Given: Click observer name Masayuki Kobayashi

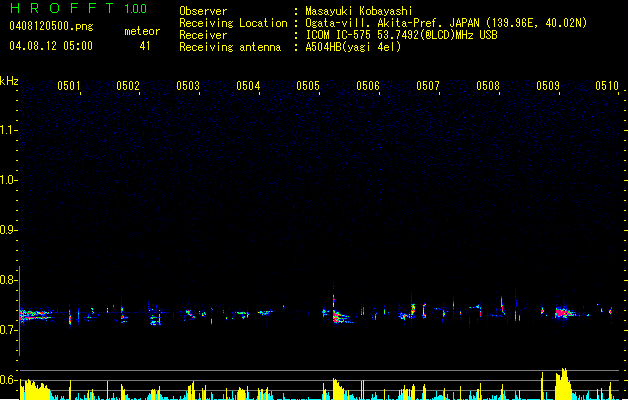Looking at the screenshot, I should coord(359,11).
